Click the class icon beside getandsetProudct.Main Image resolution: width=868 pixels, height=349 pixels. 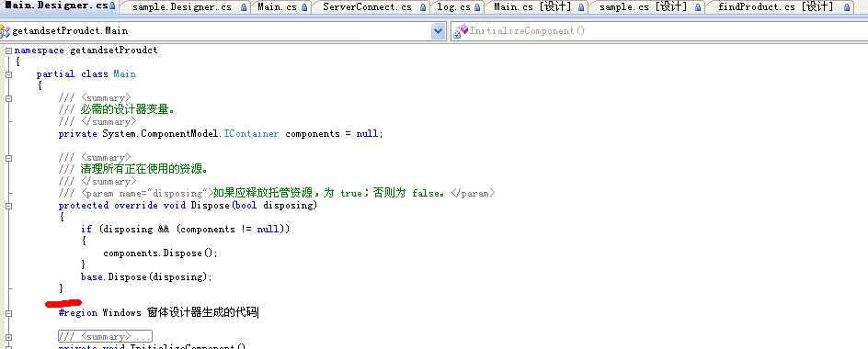(5, 31)
